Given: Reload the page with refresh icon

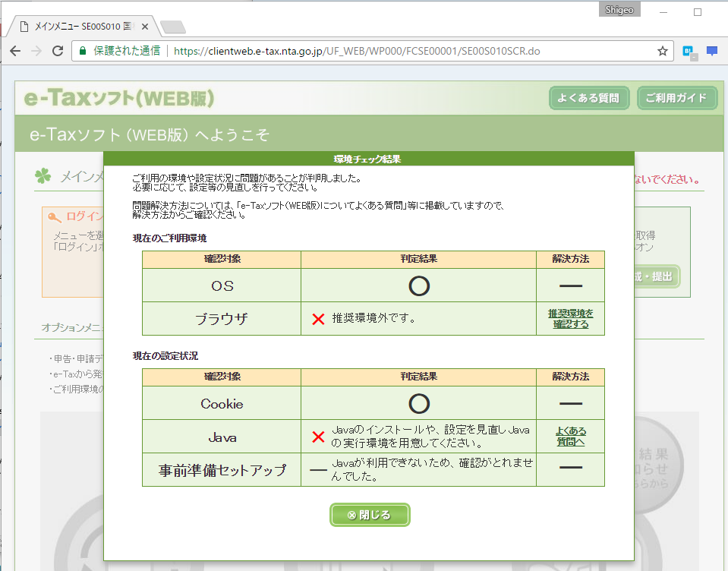Looking at the screenshot, I should 58,51.
